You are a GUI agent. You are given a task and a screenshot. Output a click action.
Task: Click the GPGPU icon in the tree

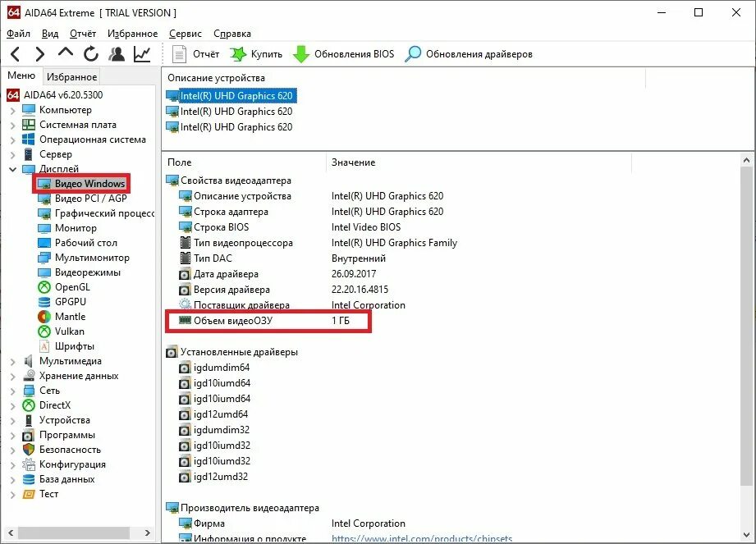[x=44, y=302]
